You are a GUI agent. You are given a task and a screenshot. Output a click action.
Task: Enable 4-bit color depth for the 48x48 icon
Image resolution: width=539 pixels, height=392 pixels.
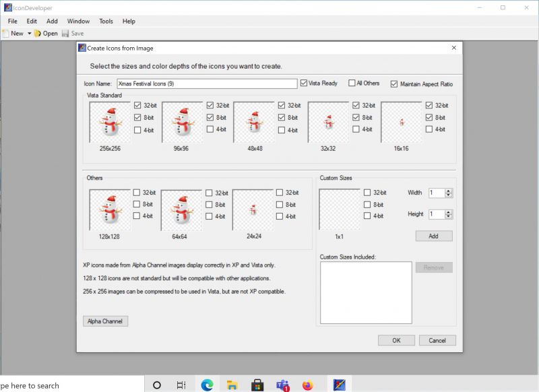point(282,129)
